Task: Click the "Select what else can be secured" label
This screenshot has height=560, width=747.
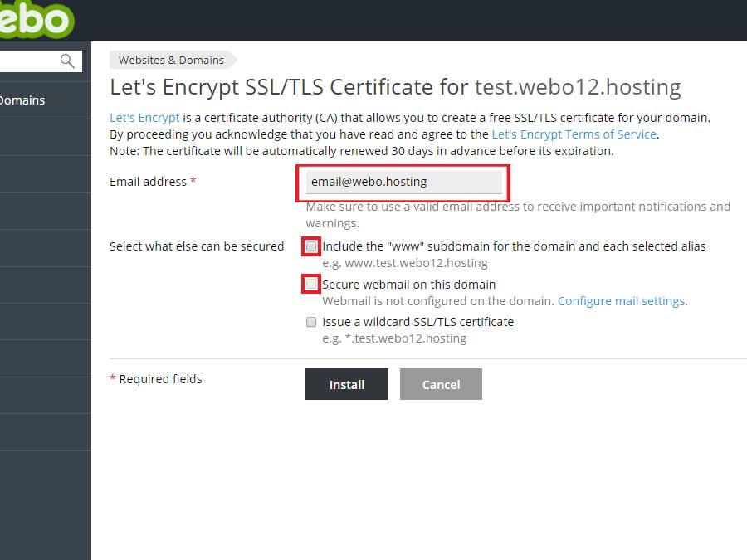Action: click(x=197, y=246)
